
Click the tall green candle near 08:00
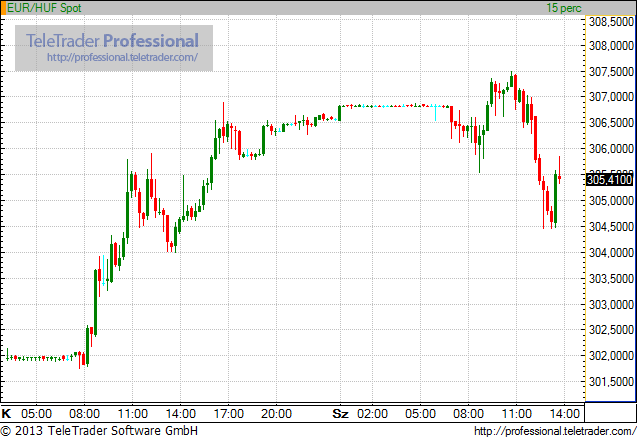point(95,302)
